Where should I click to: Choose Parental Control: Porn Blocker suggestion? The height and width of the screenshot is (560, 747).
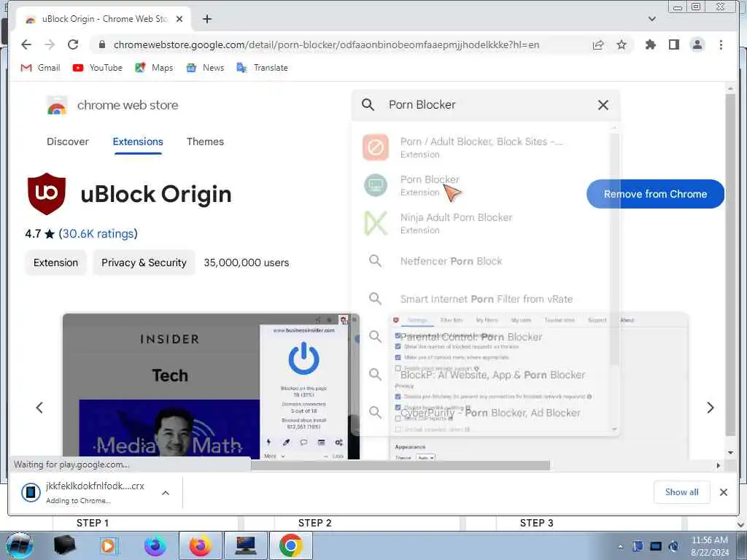pyautogui.click(x=481, y=337)
